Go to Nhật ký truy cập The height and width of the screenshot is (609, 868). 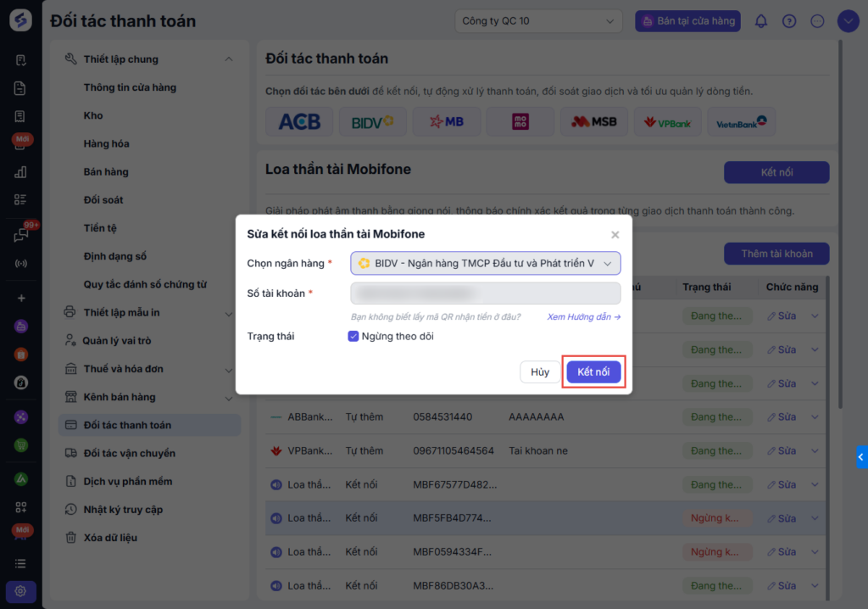[123, 509]
